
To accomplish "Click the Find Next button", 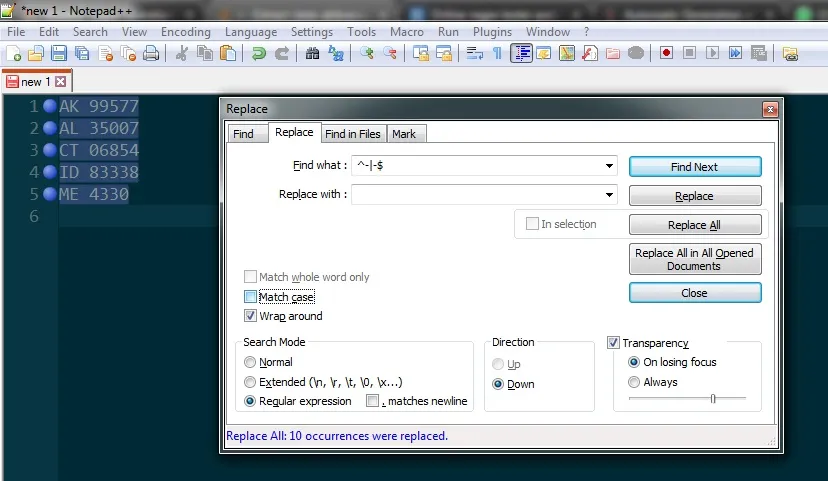I will (695, 166).
